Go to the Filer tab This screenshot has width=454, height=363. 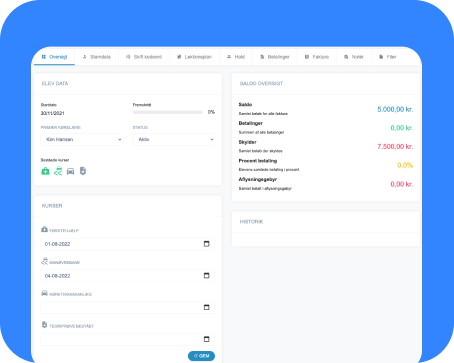click(x=388, y=57)
